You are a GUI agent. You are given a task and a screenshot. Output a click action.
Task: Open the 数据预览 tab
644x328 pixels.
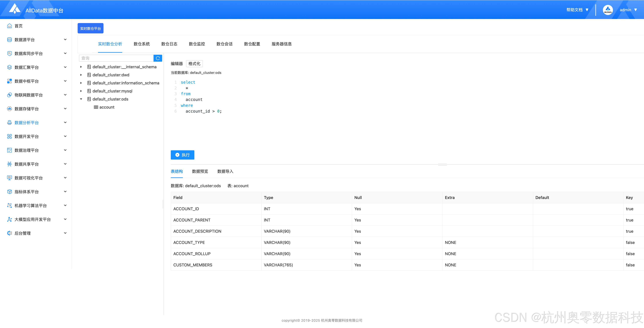click(200, 171)
